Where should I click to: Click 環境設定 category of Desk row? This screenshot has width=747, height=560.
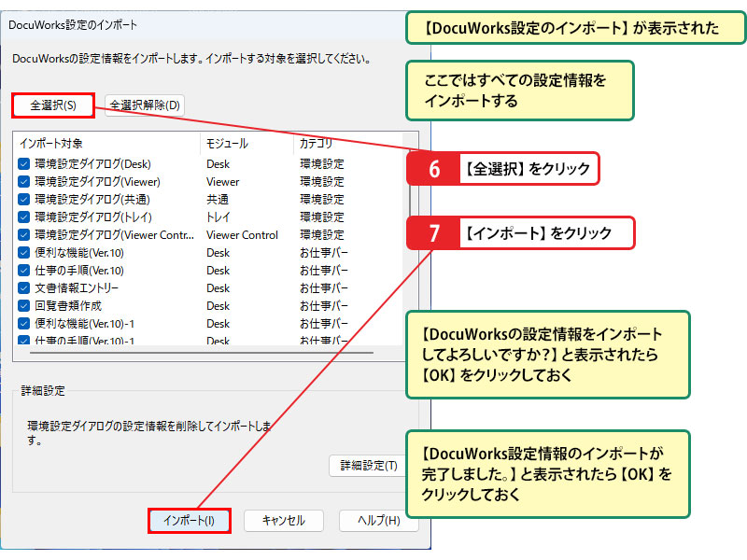coord(322,164)
